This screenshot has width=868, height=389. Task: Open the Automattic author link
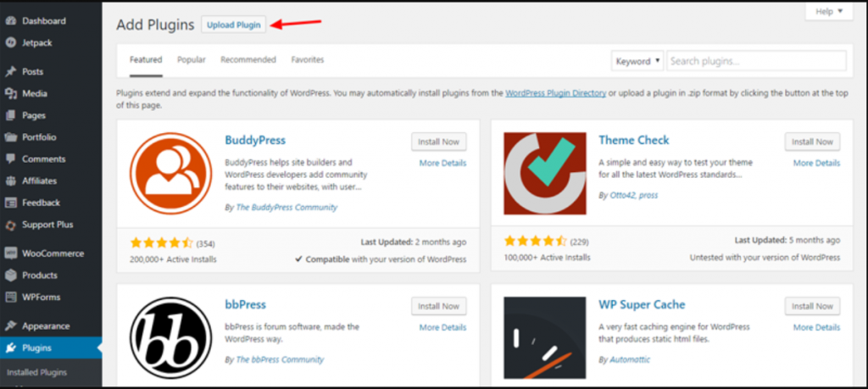[x=630, y=359]
